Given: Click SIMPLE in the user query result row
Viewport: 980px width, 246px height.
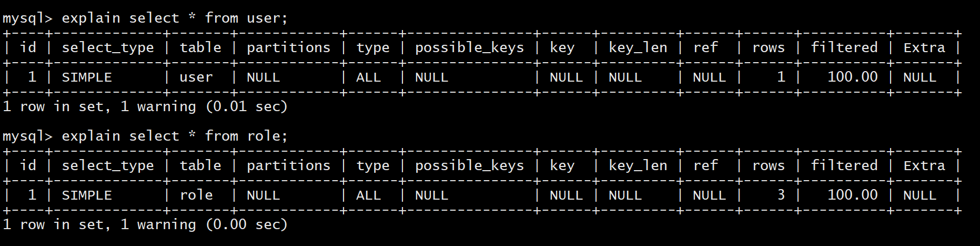Looking at the screenshot, I should click(87, 77).
